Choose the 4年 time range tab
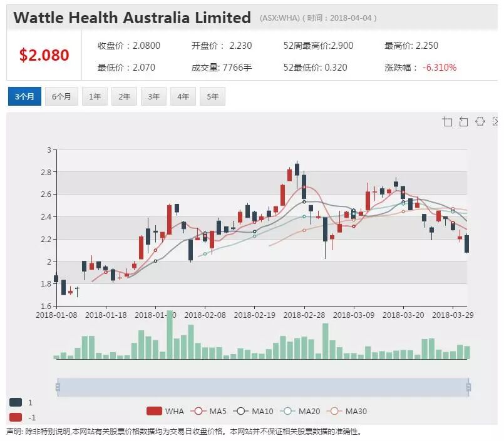The image size is (504, 441). tap(183, 96)
